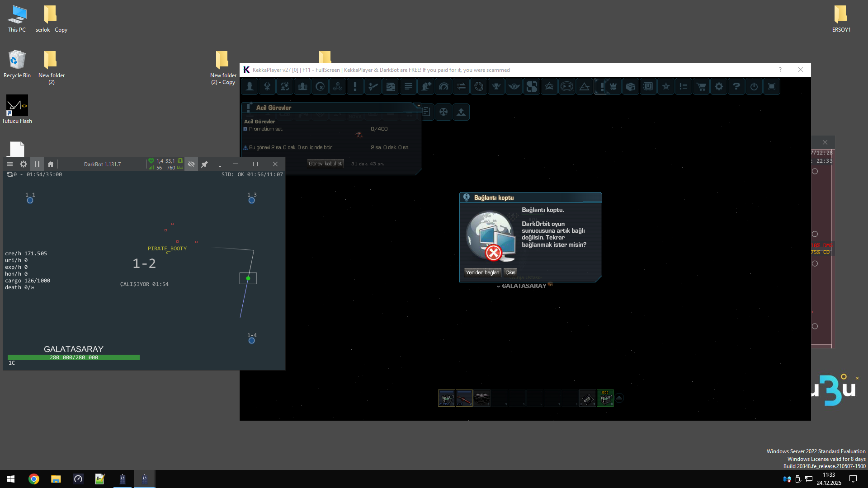Click the upload arrow icon below toolbar
868x488 pixels.
(x=461, y=112)
